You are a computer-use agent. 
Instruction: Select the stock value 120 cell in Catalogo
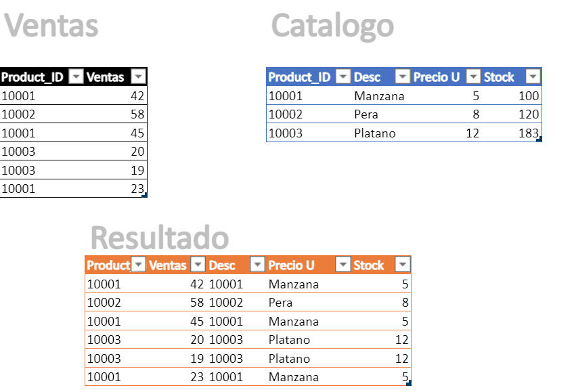pyautogui.click(x=511, y=114)
